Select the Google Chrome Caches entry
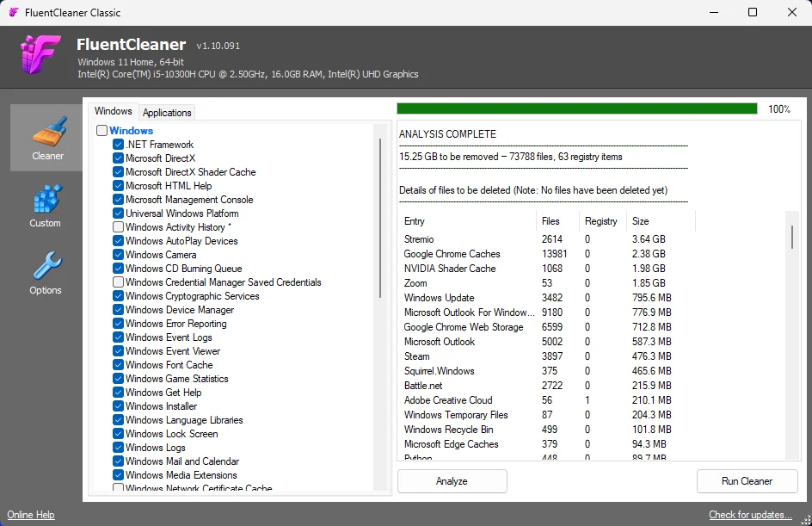Screen dimensions: 812x526 coord(549,254)
